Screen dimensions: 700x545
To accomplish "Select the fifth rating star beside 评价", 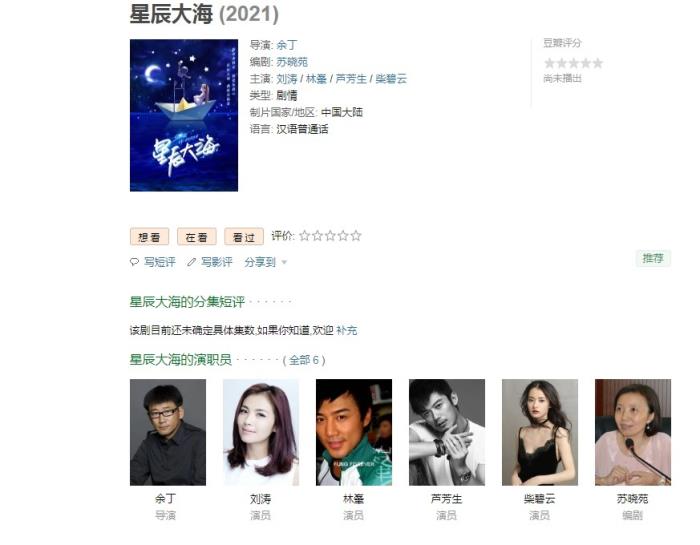I will tap(356, 236).
